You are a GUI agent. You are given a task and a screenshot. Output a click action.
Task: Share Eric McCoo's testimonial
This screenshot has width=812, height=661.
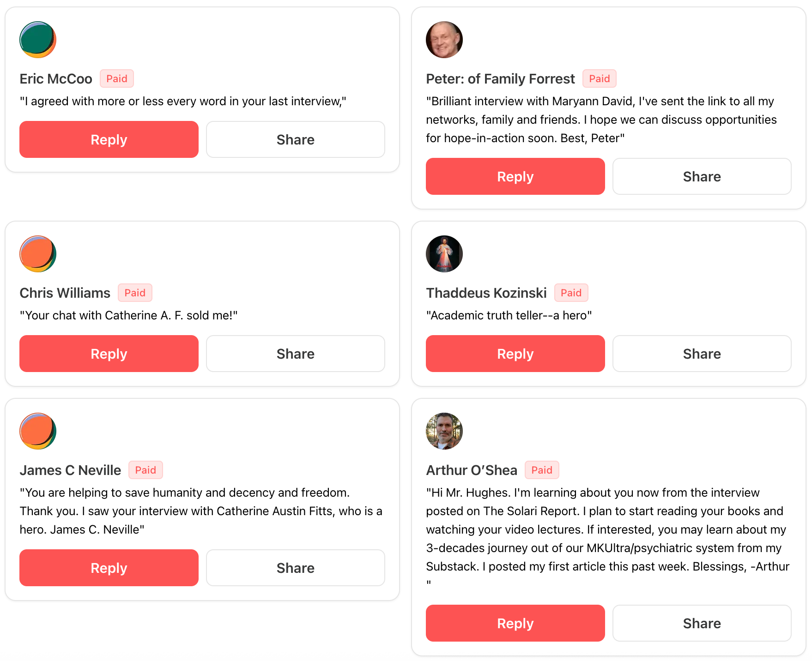point(296,139)
